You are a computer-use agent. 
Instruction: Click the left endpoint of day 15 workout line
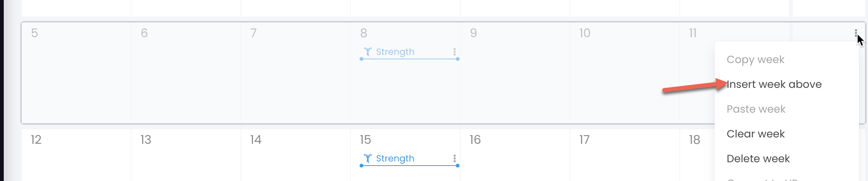361,166
